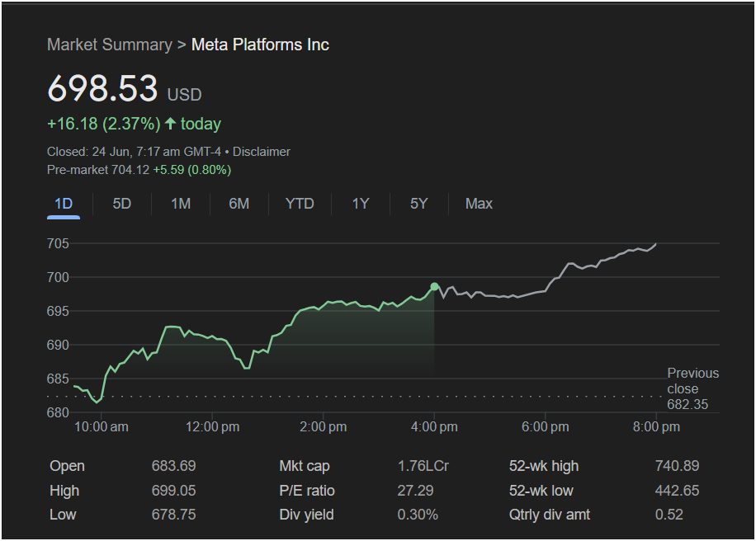
Task: Select the 1D time range tab
Action: tap(64, 204)
